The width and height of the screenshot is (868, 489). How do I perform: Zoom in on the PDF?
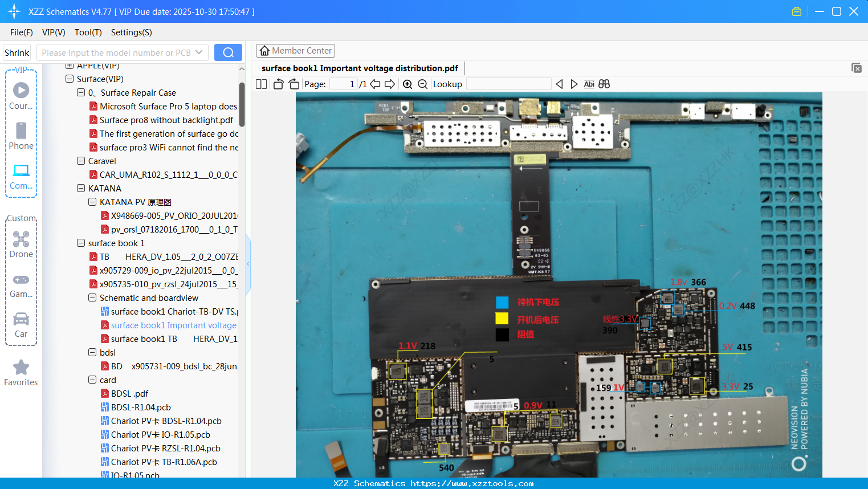point(407,84)
